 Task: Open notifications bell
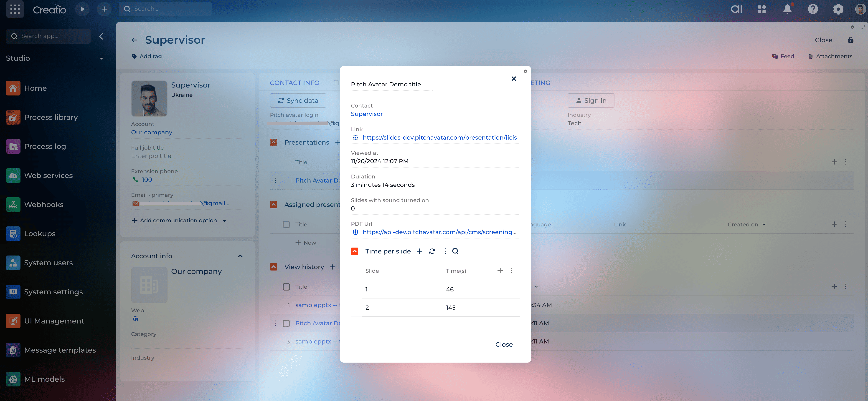coord(787,9)
